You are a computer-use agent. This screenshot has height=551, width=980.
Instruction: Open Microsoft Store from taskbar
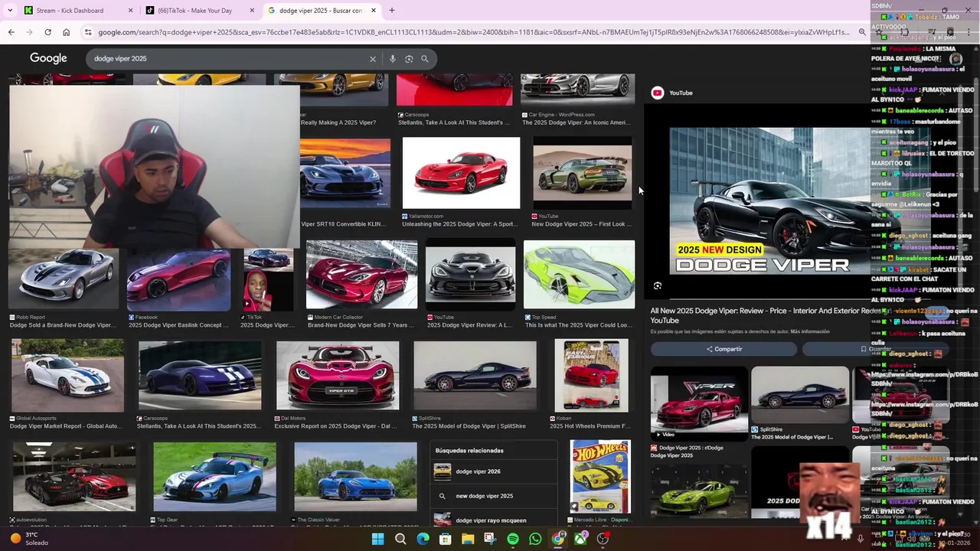tap(445, 539)
